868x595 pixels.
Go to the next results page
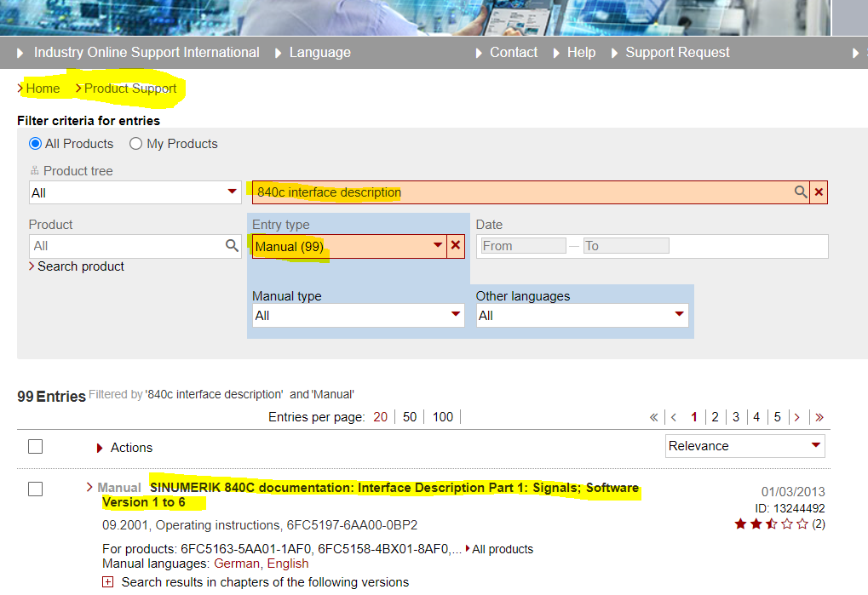coord(797,417)
